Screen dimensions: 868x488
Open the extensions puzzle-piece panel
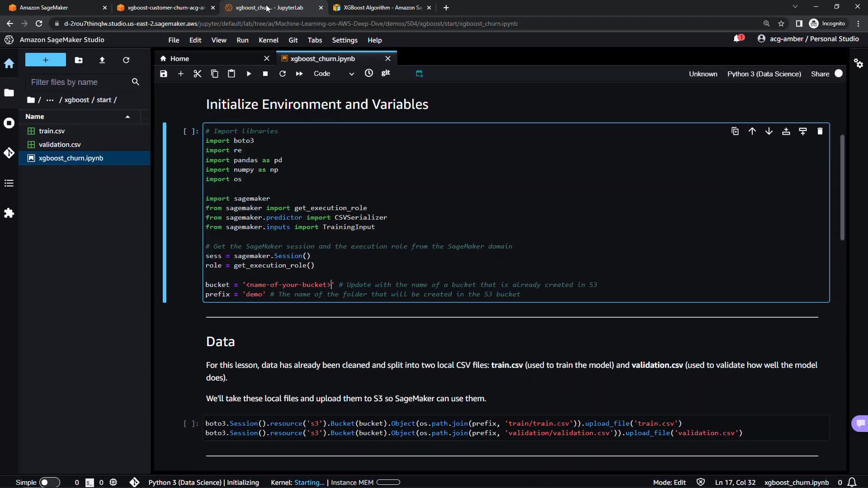(9, 213)
